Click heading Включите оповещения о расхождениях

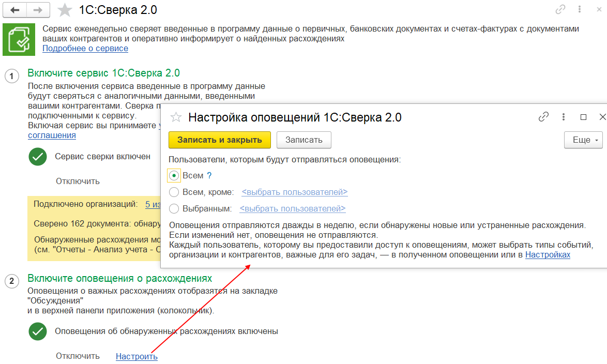tap(120, 278)
